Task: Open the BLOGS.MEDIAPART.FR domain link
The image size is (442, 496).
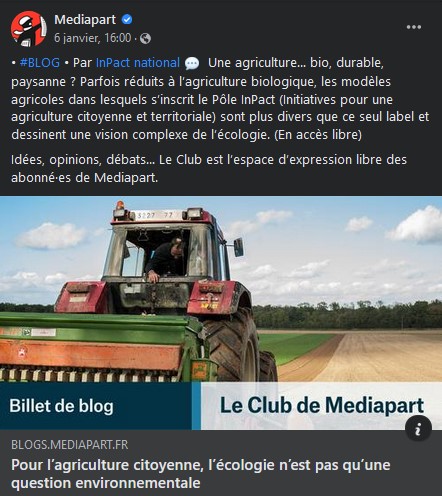Action: click(x=69, y=445)
